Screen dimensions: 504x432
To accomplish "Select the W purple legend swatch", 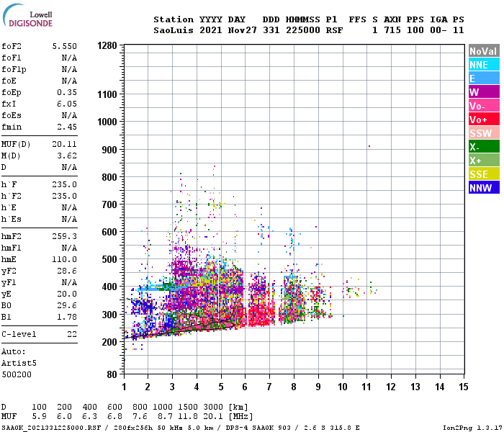I will coord(484,92).
